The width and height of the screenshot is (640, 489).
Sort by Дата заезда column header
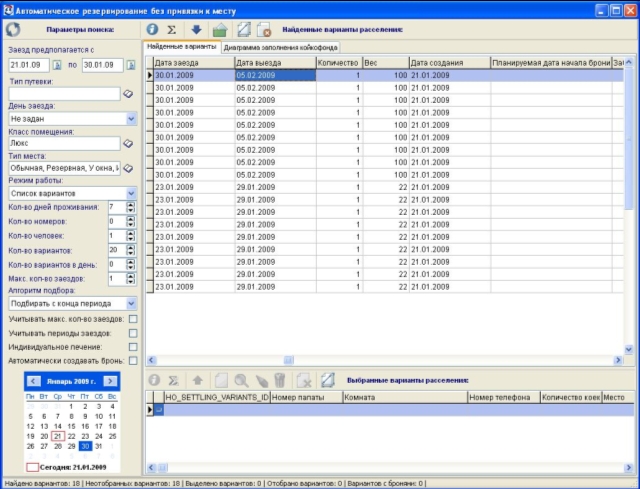click(x=194, y=63)
